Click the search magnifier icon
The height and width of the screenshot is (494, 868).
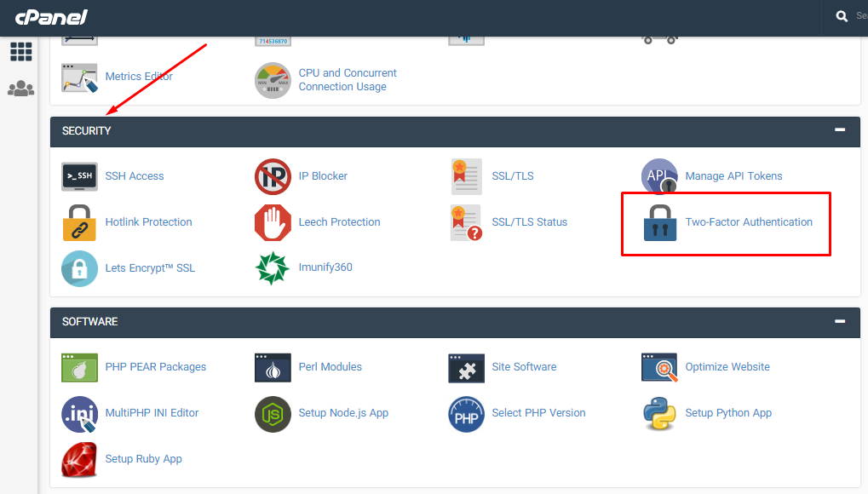click(x=842, y=17)
